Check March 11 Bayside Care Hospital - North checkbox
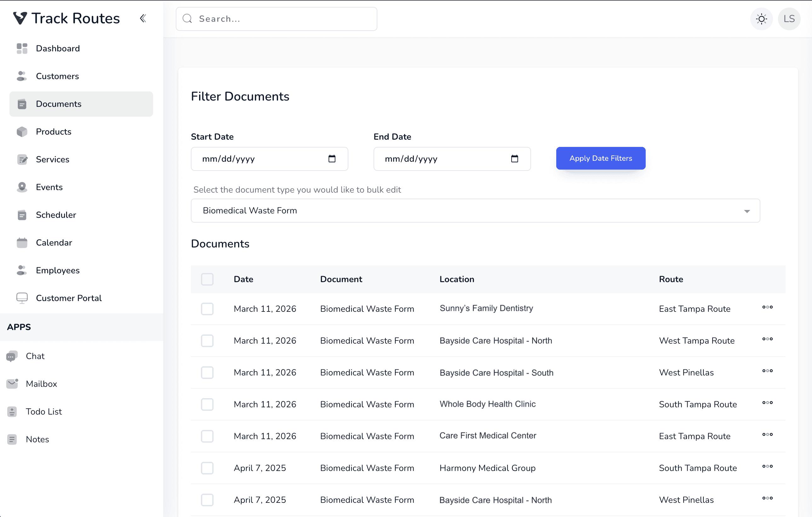Screen dimensions: 812x517 [x=207, y=340]
